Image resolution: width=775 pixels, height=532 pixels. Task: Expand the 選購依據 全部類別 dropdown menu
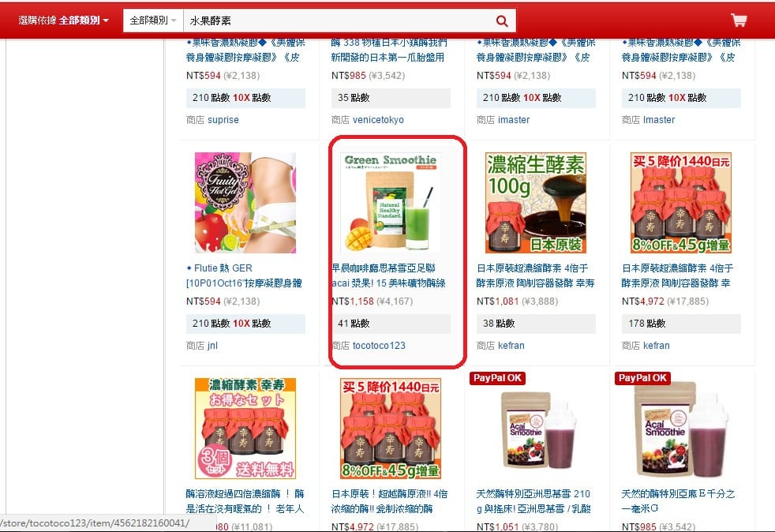tap(63, 21)
